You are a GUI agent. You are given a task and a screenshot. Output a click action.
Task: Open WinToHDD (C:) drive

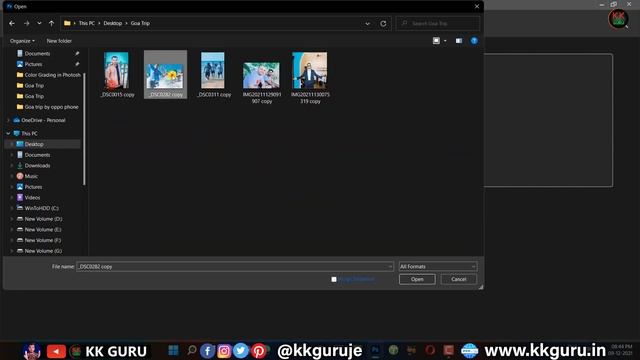41,208
